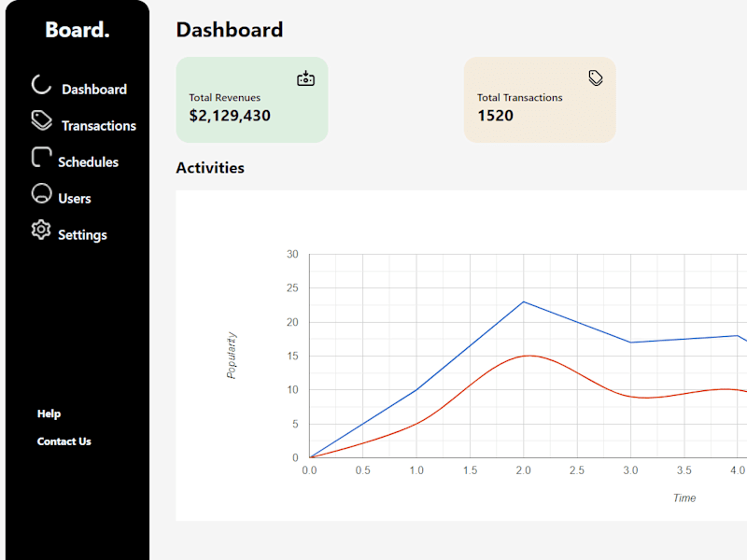Click the Activities section heading
The image size is (747, 560).
tap(210, 168)
